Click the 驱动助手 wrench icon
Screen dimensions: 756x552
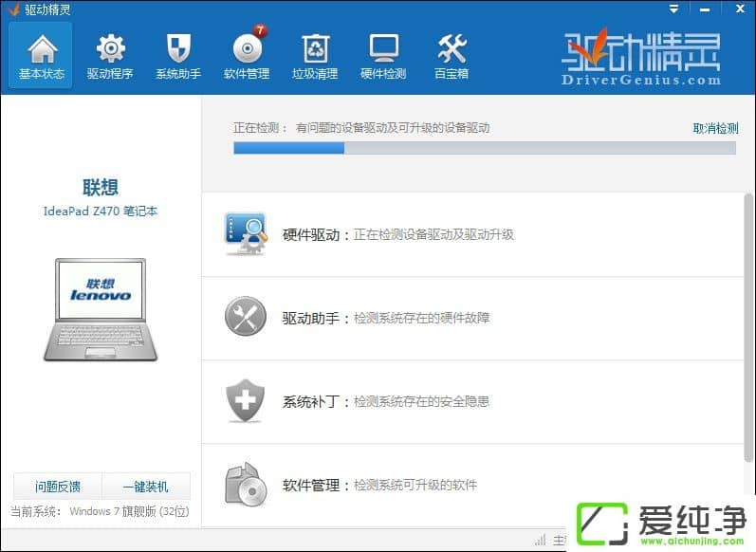tap(245, 317)
